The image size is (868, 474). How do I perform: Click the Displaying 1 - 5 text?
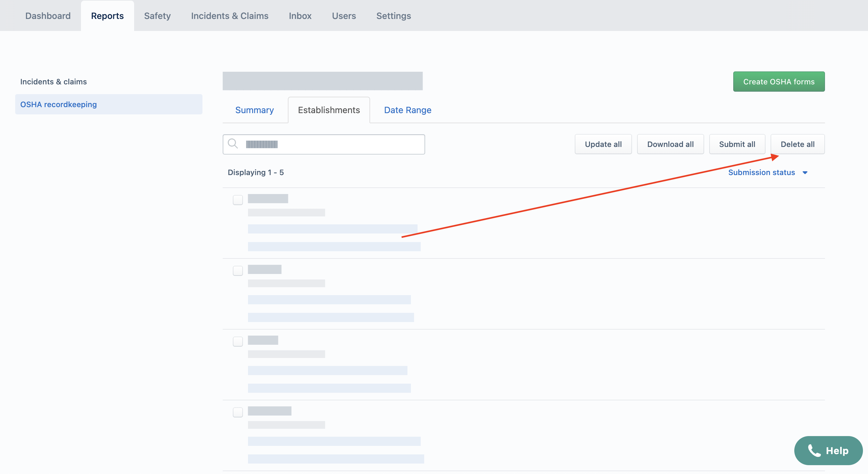256,172
